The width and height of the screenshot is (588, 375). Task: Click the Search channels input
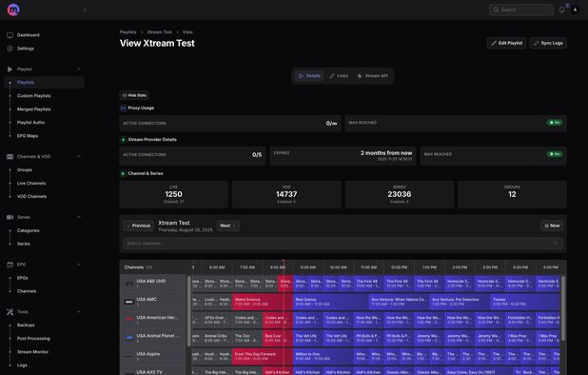[343, 244]
